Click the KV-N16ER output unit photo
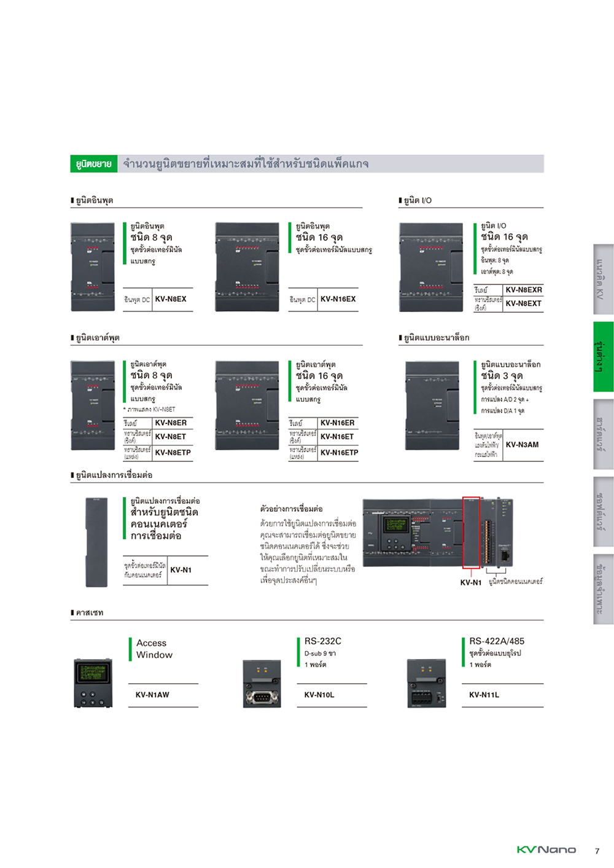 pos(247,405)
